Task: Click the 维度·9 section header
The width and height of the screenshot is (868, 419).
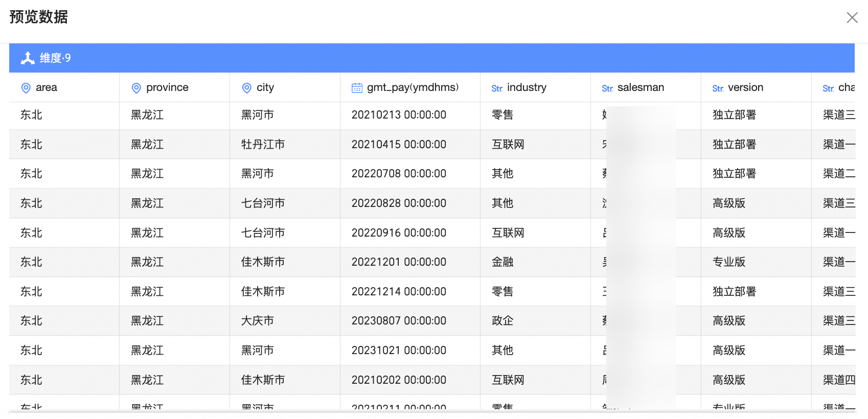Action: coord(432,58)
